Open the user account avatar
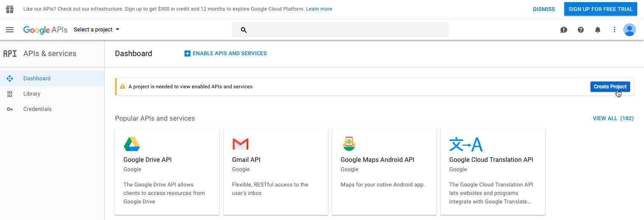This screenshot has width=644, height=220. coord(630,30)
